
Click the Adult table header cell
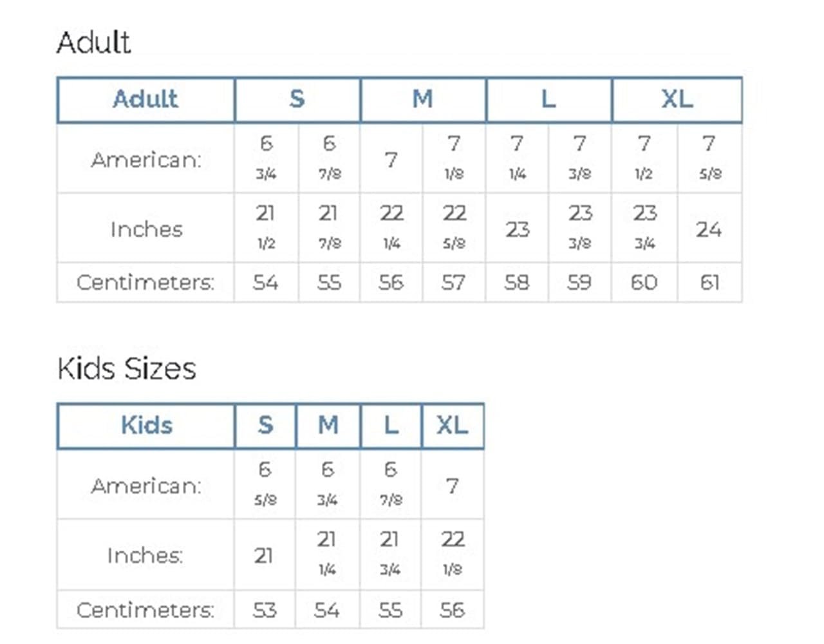(145, 100)
